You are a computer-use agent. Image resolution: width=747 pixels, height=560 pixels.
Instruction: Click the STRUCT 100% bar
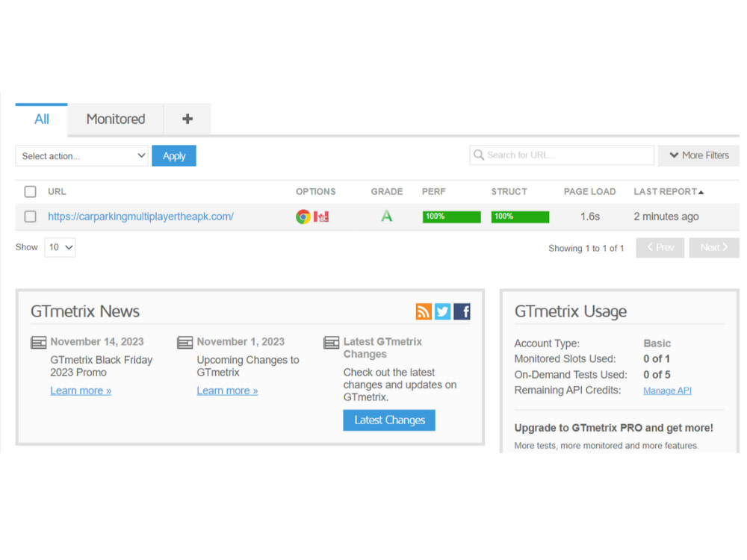pyautogui.click(x=520, y=217)
